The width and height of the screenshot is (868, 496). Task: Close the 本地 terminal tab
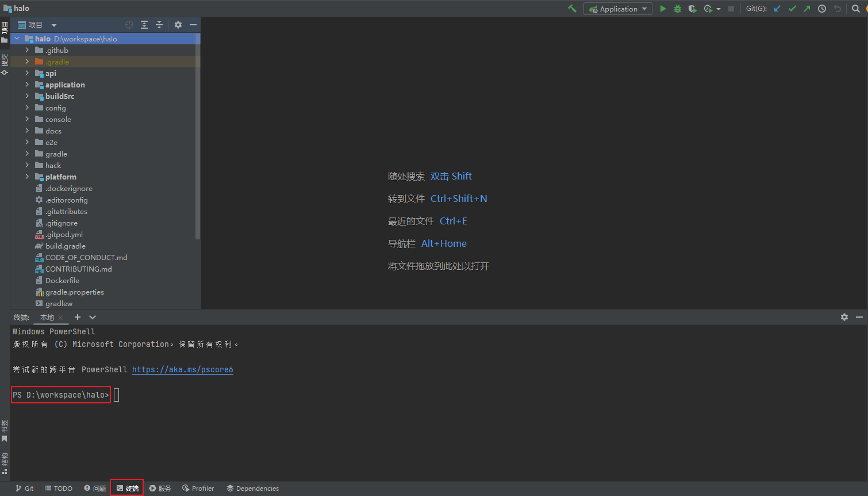pyautogui.click(x=60, y=318)
